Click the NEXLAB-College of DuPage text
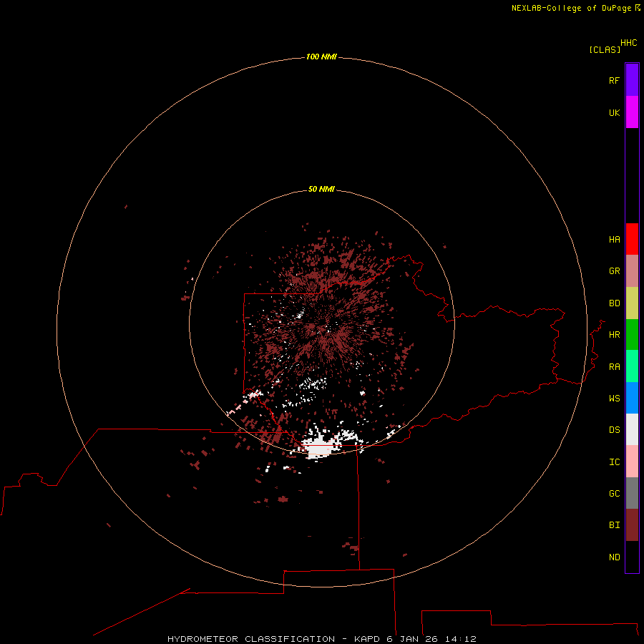The image size is (644, 644). coord(571,8)
